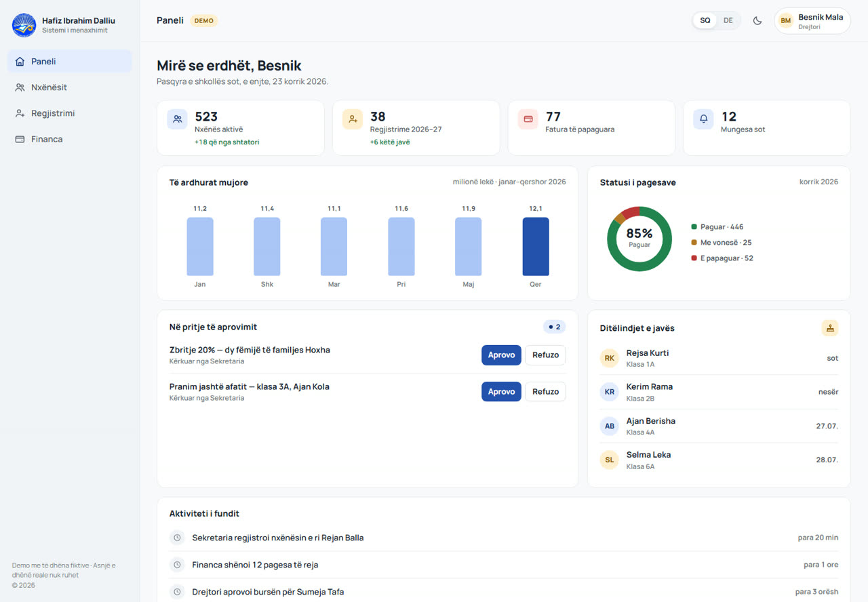Screen dimensions: 868x602
Task: Click the people icon beside Nxënësit
Action: (x=20, y=87)
